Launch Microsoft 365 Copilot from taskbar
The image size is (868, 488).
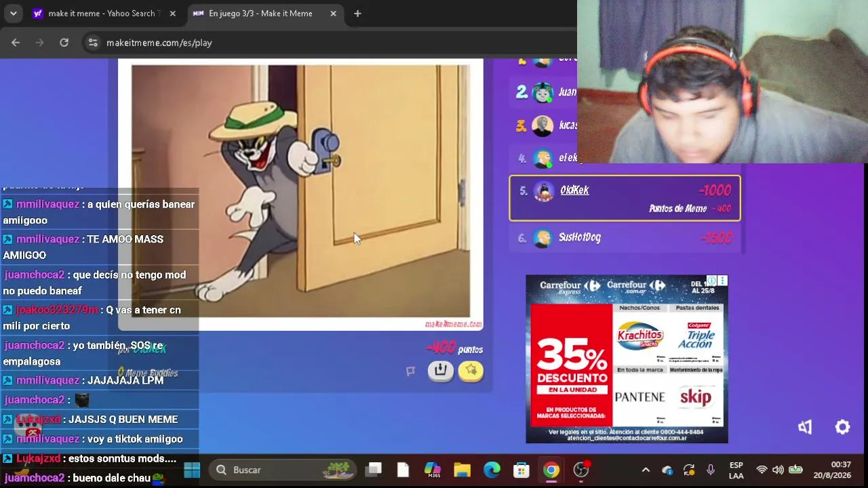point(432,470)
